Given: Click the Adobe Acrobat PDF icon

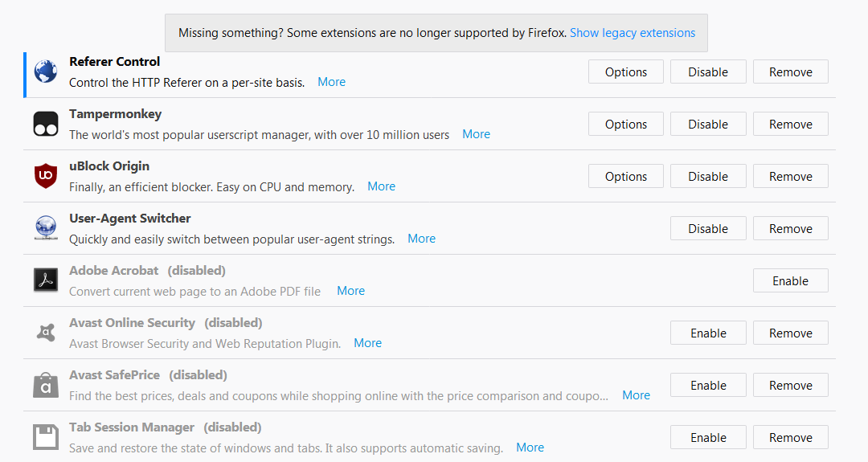Looking at the screenshot, I should pos(45,280).
